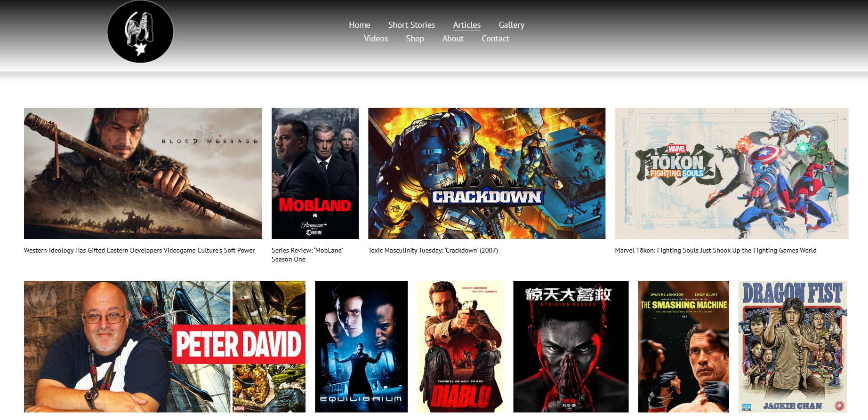868x420 pixels.
Task: Open the Short Stories section
Action: point(411,25)
